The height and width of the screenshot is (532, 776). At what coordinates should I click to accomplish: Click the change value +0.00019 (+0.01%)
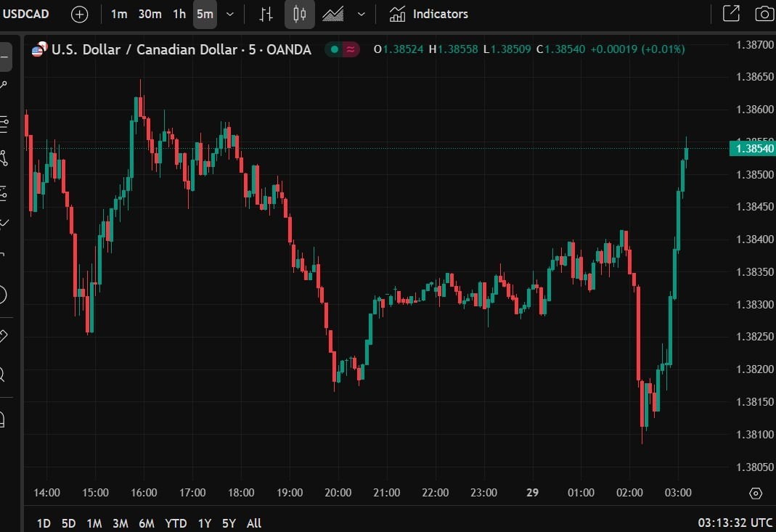point(637,49)
